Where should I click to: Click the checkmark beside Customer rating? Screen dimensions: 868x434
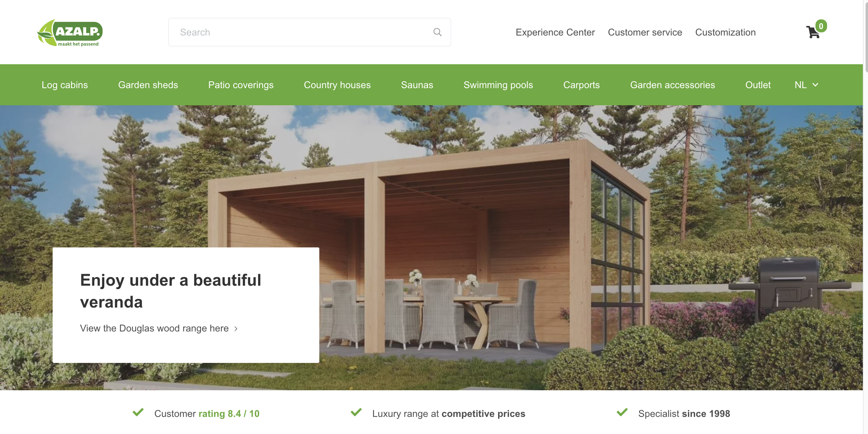pos(138,412)
